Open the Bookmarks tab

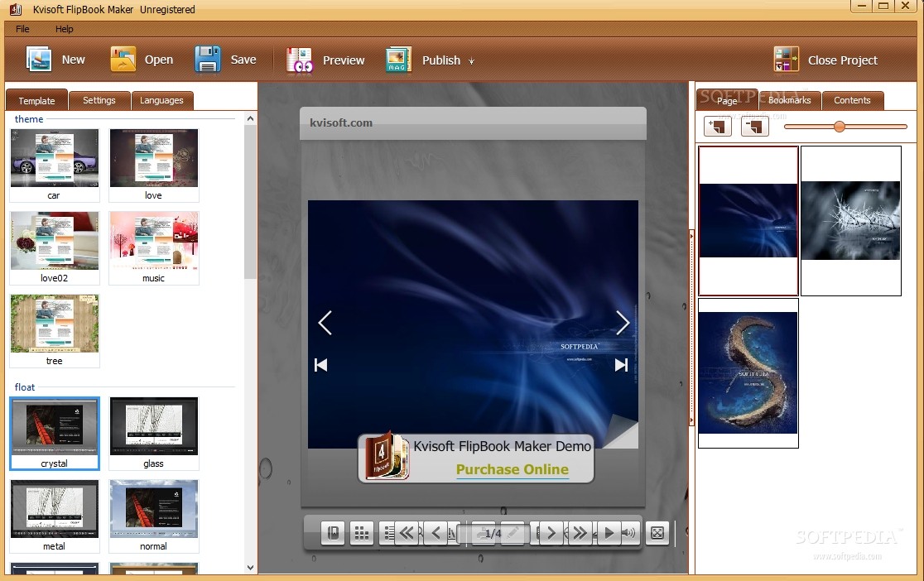790,100
